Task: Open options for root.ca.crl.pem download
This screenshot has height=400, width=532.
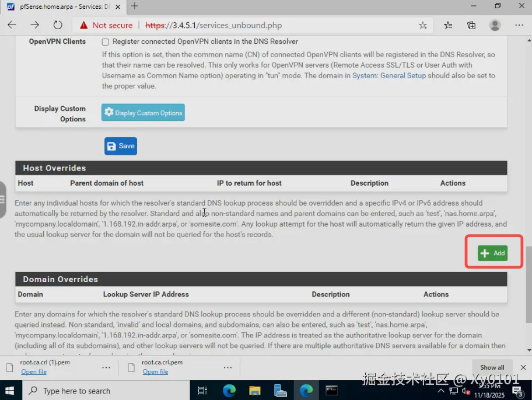Action: [x=228, y=367]
